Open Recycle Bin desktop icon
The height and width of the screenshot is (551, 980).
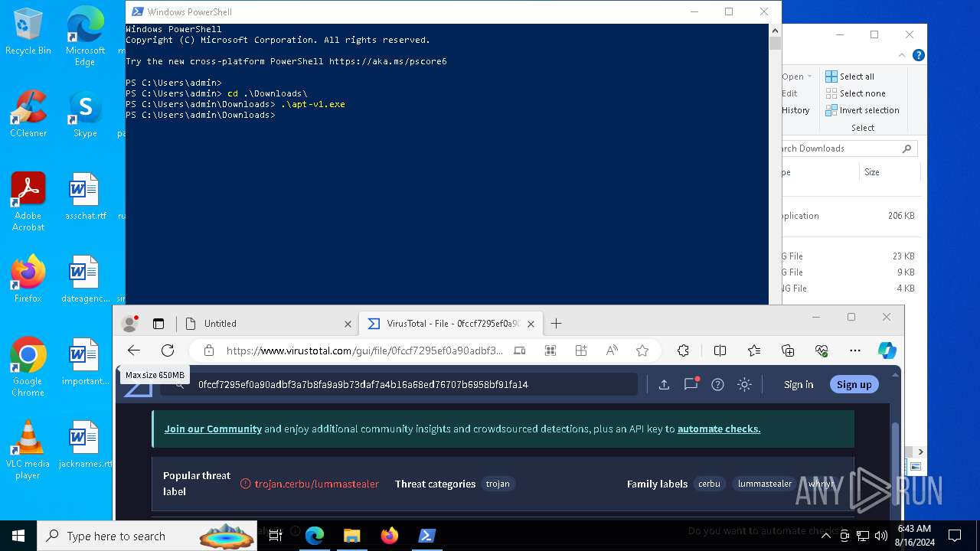(x=28, y=32)
